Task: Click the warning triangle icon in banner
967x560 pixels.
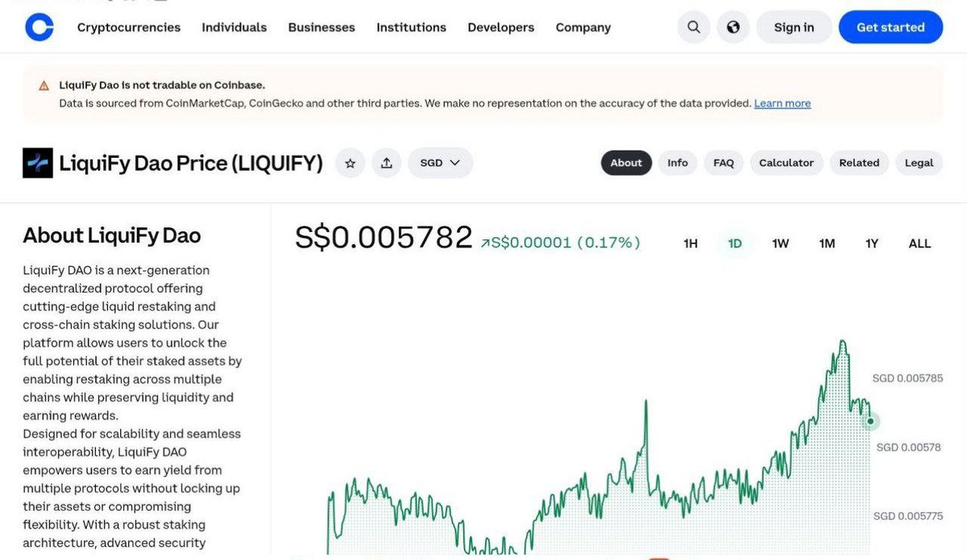Action: [44, 85]
